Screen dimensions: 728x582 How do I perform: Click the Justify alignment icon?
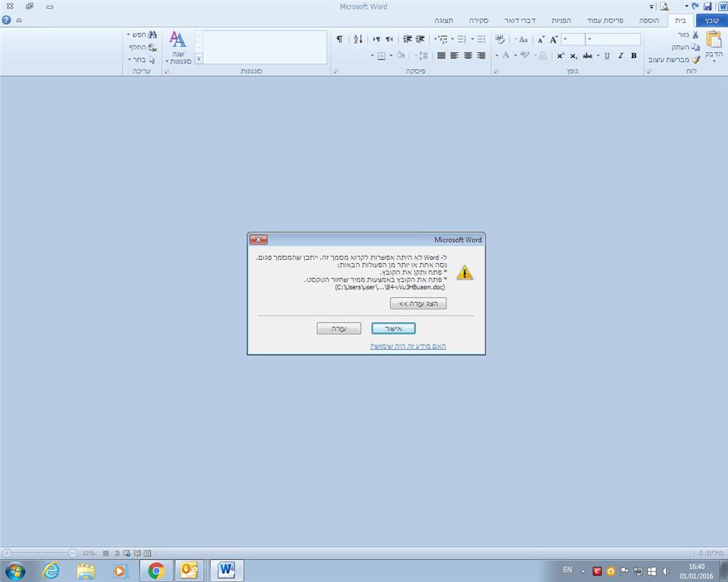coord(441,55)
